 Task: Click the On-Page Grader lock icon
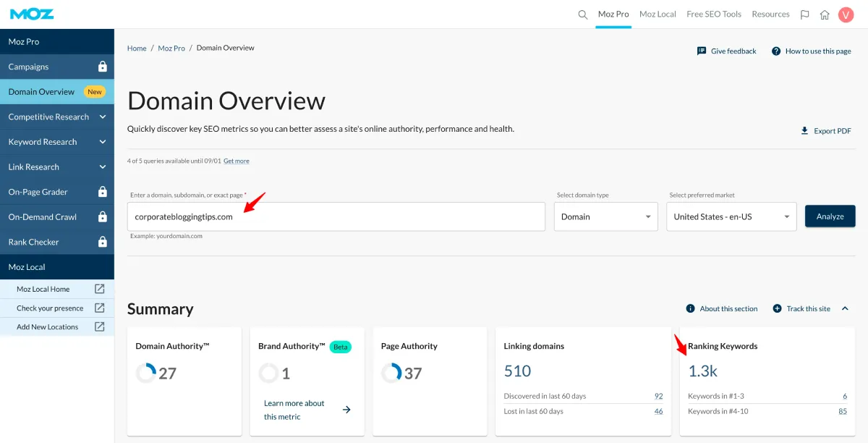point(103,192)
